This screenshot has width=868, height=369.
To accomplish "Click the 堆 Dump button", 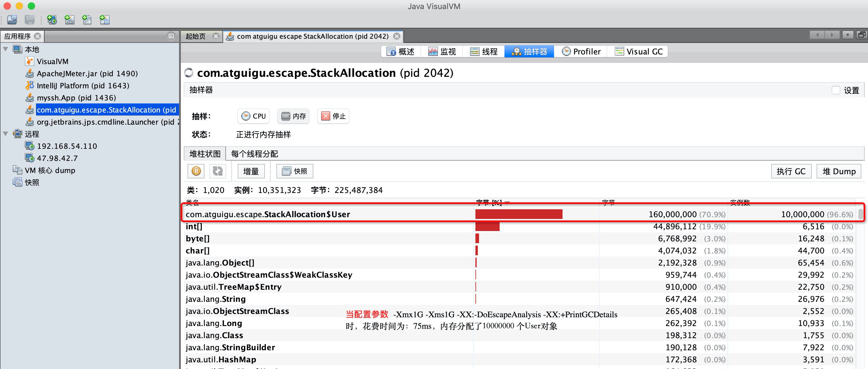I will pyautogui.click(x=839, y=171).
